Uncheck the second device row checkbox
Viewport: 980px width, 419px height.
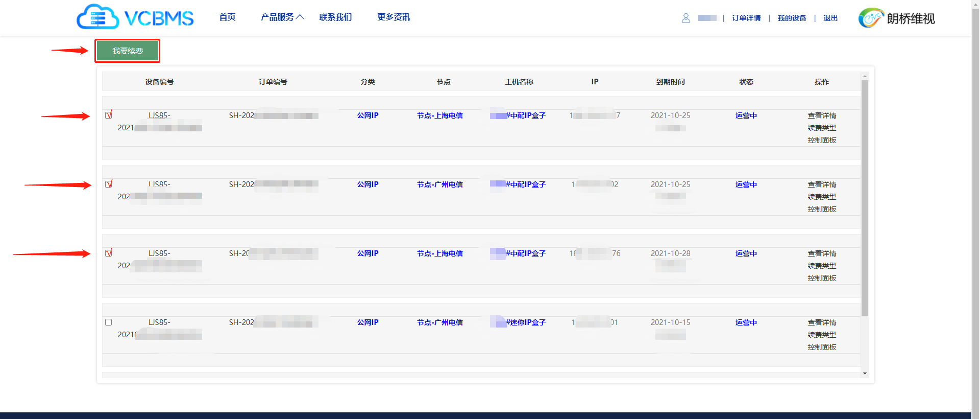click(108, 184)
